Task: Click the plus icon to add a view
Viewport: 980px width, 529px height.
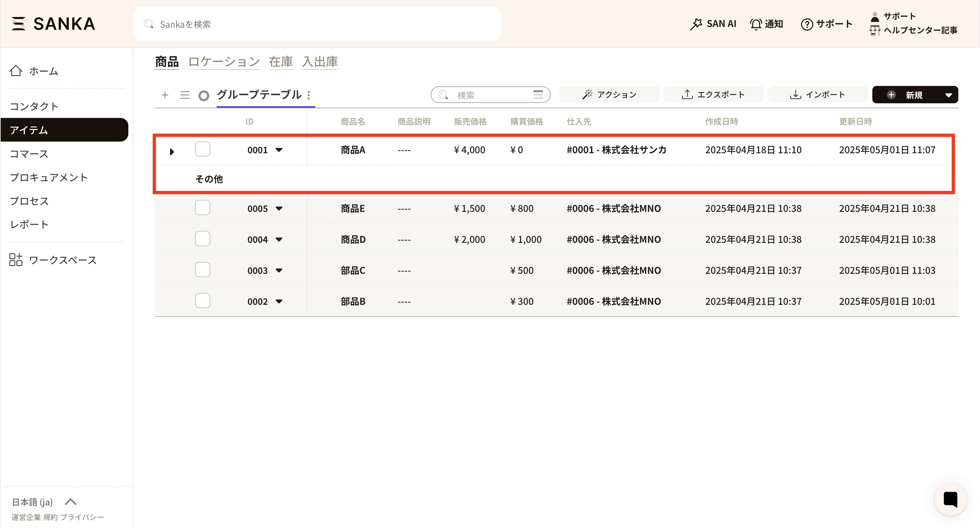Action: pyautogui.click(x=165, y=95)
